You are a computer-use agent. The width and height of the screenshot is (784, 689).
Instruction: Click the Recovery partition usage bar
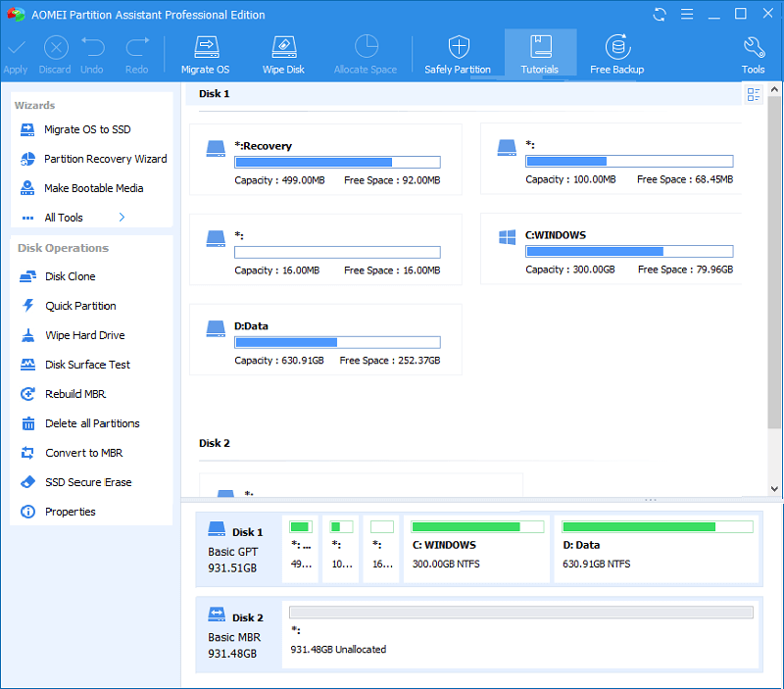337,162
